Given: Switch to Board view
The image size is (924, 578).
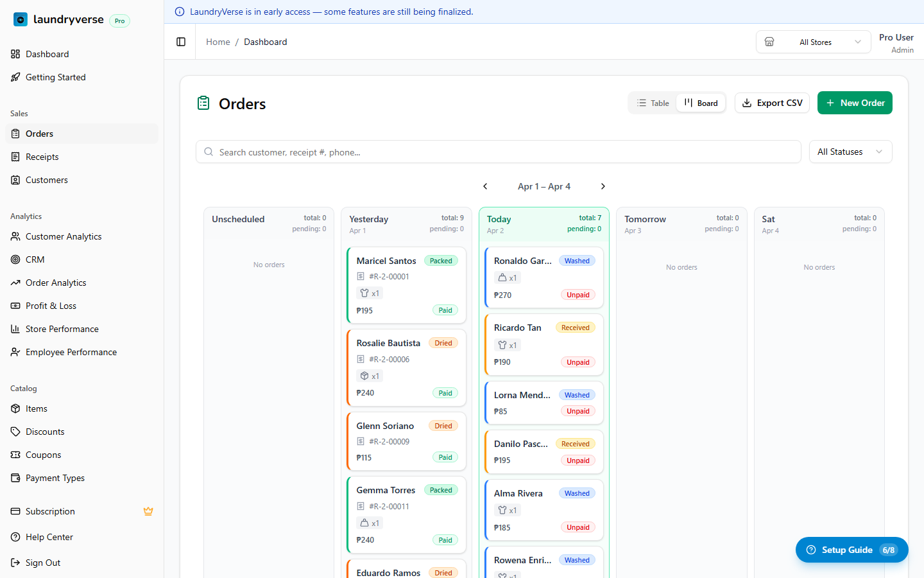Looking at the screenshot, I should click(x=701, y=103).
